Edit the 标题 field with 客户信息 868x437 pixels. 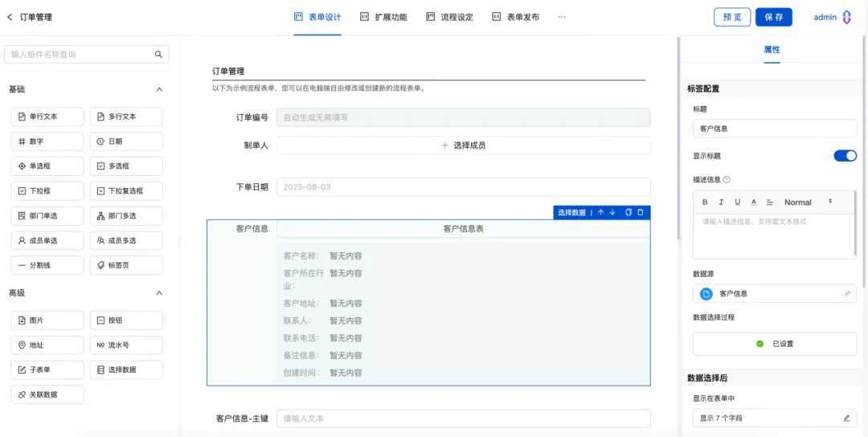click(775, 129)
